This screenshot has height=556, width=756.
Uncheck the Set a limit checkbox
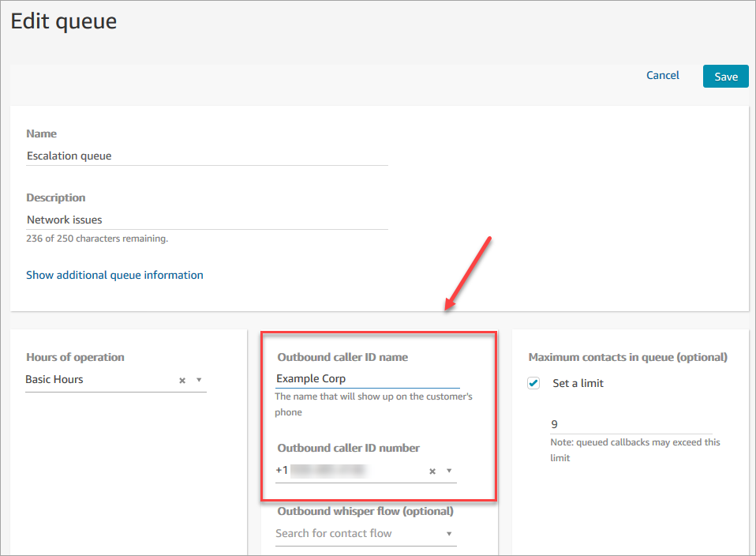[x=534, y=383]
